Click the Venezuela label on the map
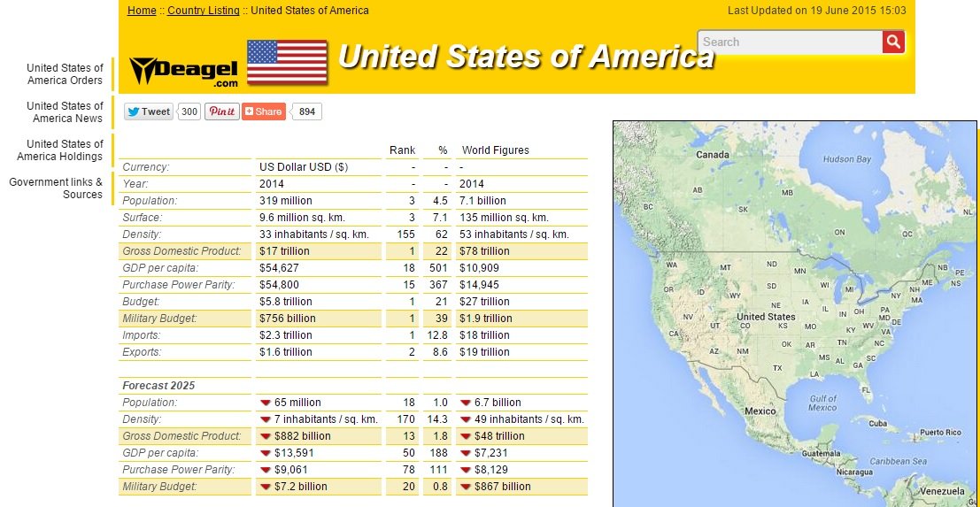Image resolution: width=980 pixels, height=507 pixels. [945, 491]
